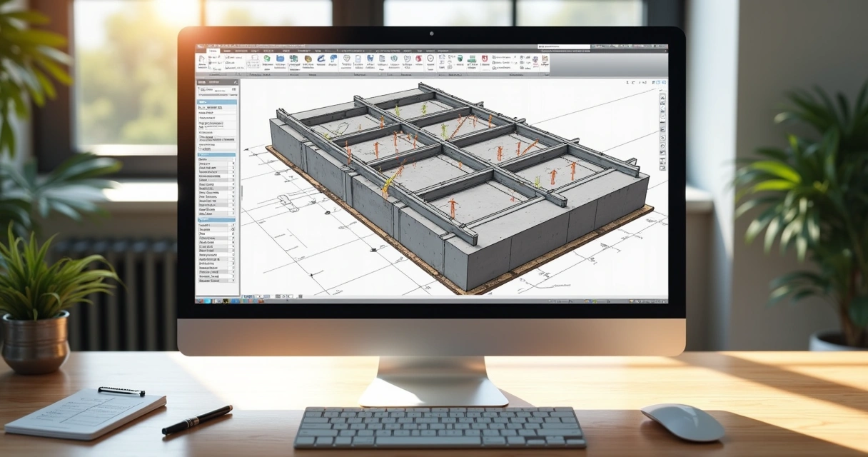This screenshot has height=457, width=868.
Task: Select the active first ribbon tab
Action: [213, 51]
